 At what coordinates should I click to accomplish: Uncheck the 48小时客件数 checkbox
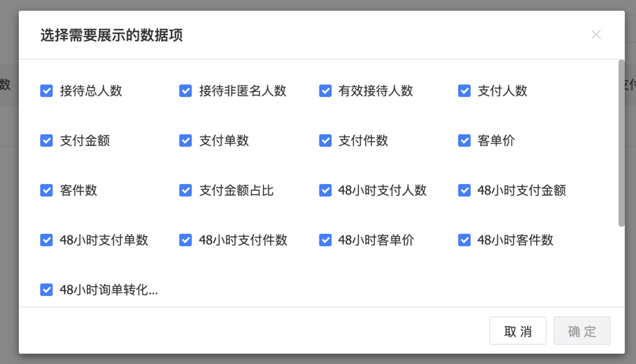tap(464, 240)
